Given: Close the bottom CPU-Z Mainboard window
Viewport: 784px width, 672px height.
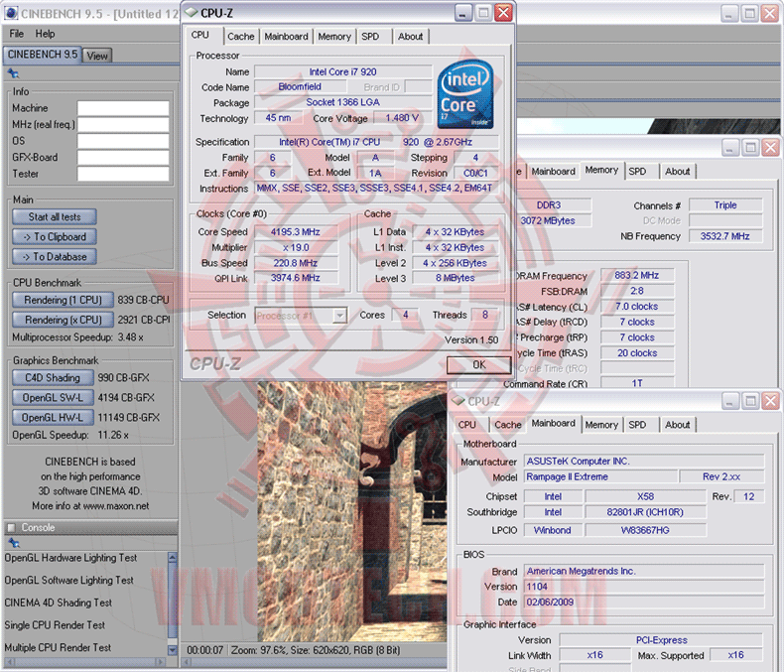Looking at the screenshot, I should tap(770, 401).
